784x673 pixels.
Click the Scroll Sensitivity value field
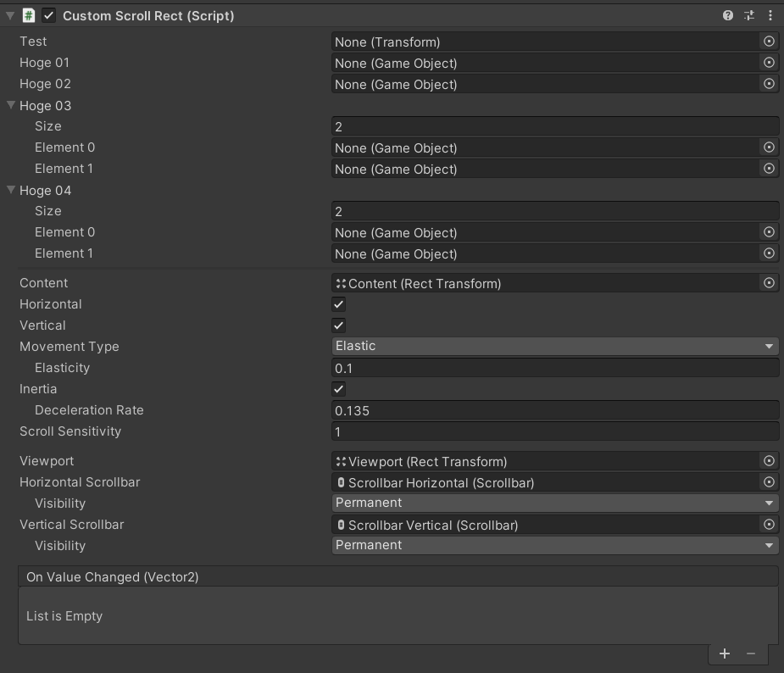555,431
